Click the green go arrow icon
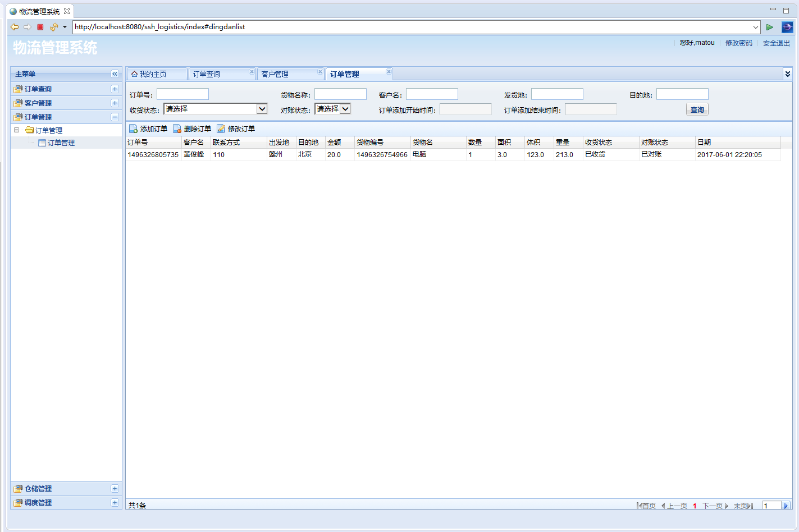799x532 pixels. [x=769, y=27]
